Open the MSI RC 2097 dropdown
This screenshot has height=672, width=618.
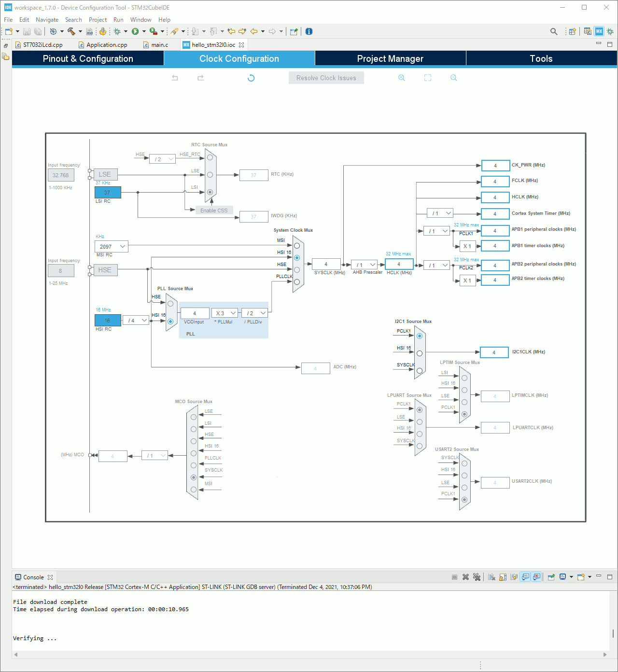[112, 247]
